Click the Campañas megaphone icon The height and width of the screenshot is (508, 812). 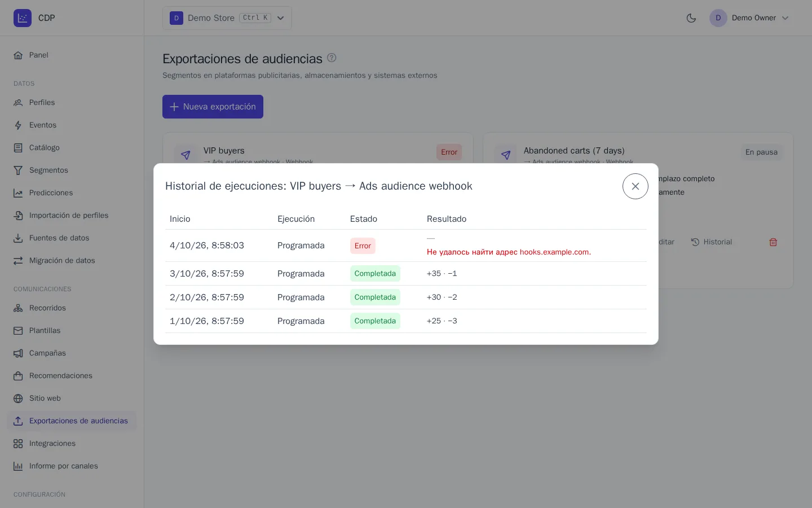click(18, 353)
